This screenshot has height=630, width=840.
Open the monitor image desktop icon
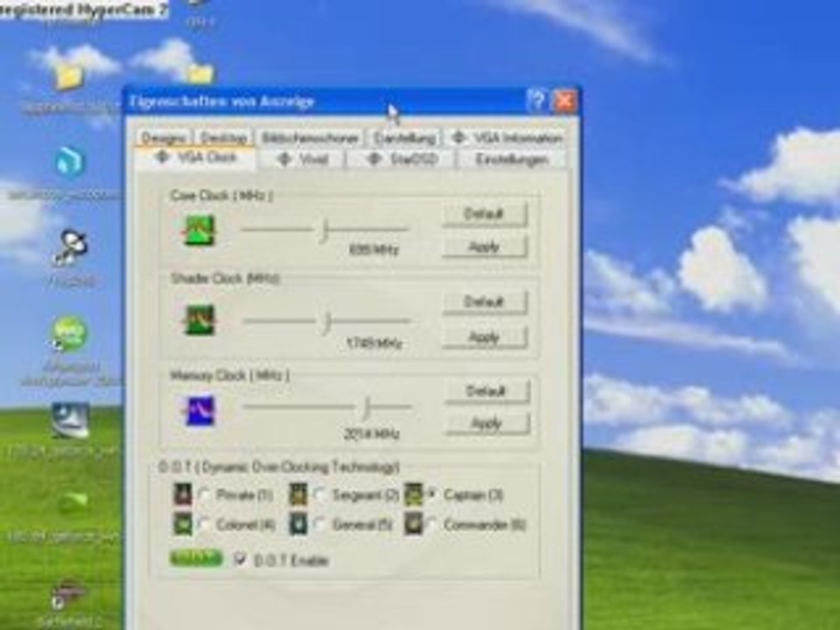coord(70,421)
